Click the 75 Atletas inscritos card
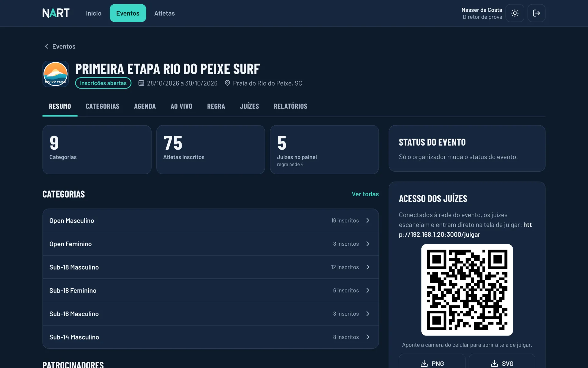Viewport: 588px width, 368px height. pyautogui.click(x=211, y=150)
